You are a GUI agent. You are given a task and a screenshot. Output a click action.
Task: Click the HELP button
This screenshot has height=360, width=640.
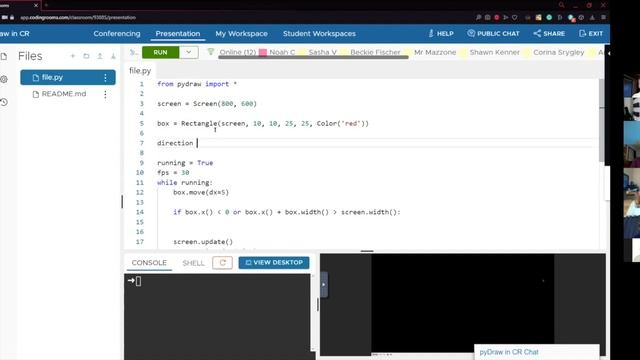click(x=441, y=33)
